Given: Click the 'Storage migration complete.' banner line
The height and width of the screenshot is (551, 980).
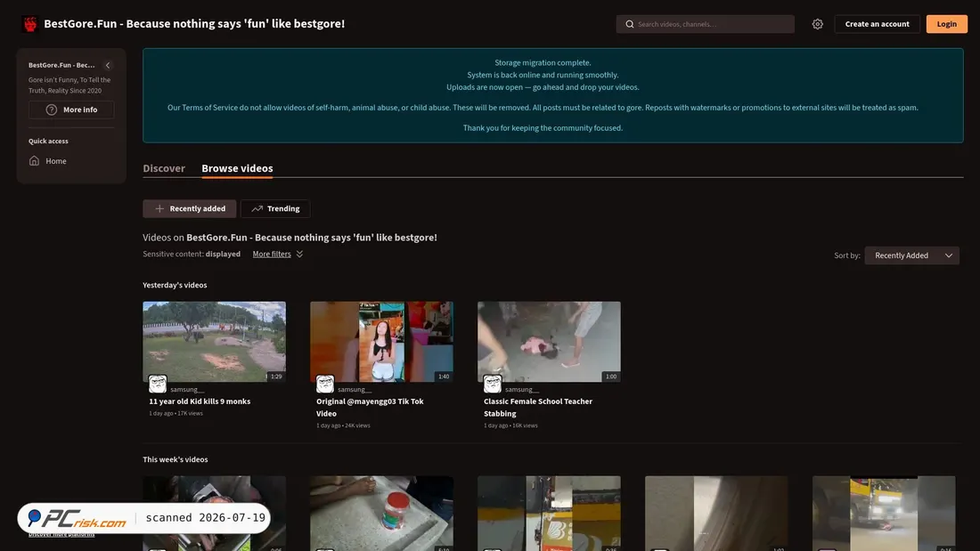Looking at the screenshot, I should [543, 62].
